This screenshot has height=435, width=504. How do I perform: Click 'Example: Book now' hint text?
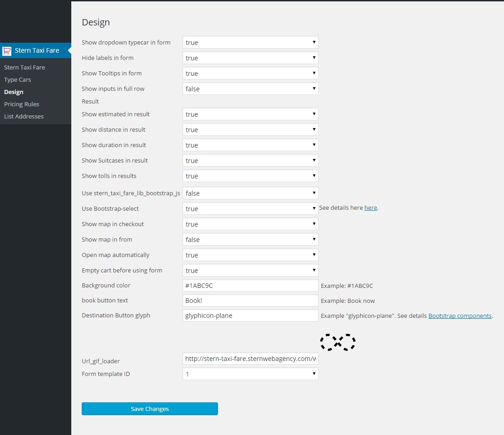coord(348,301)
